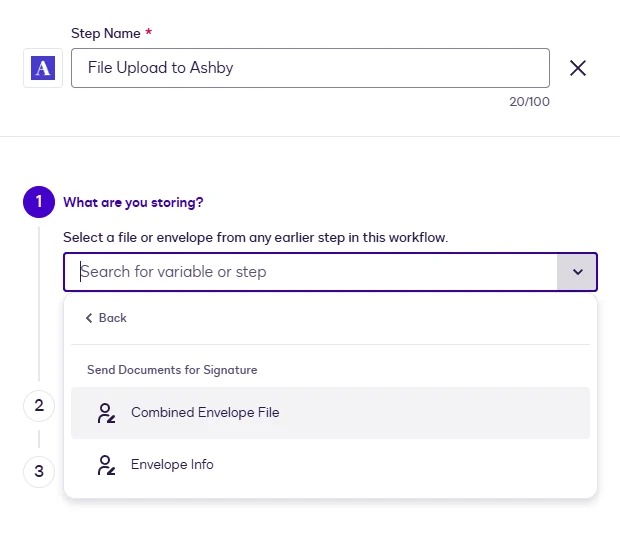Focus the variable or step search box
The width and height of the screenshot is (620, 560).
pyautogui.click(x=310, y=272)
